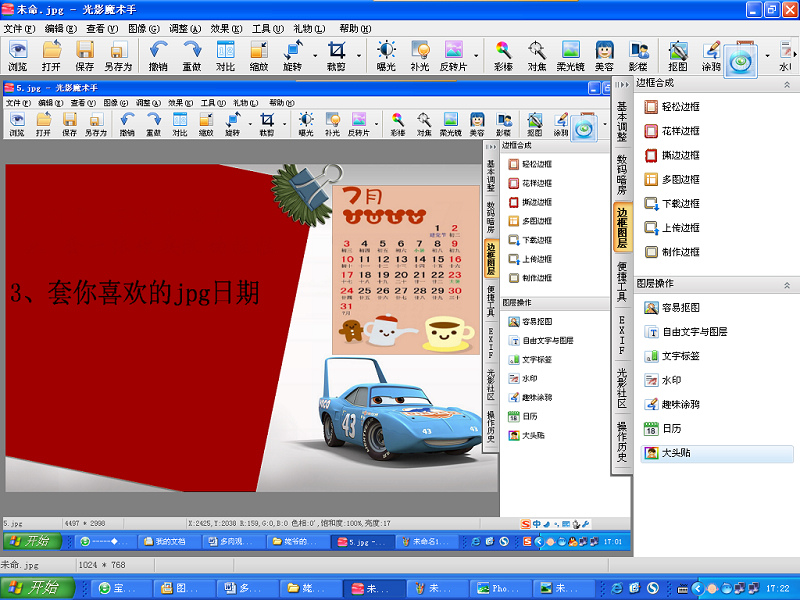Click 浏览 icon in the main 未命.jpg toolbar
The image size is (800, 600).
point(18,56)
